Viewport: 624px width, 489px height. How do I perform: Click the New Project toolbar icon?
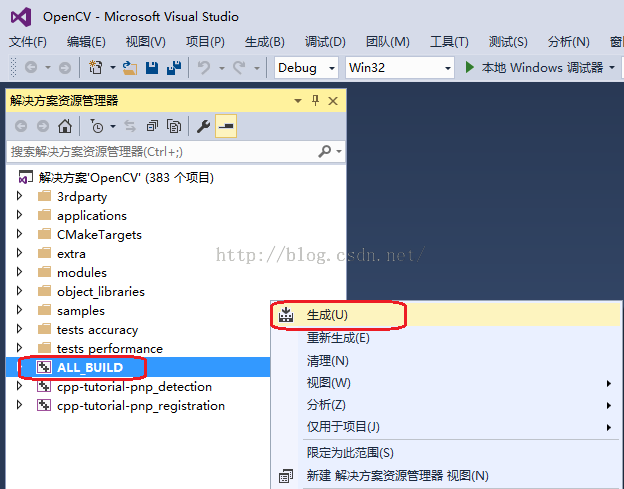96,68
